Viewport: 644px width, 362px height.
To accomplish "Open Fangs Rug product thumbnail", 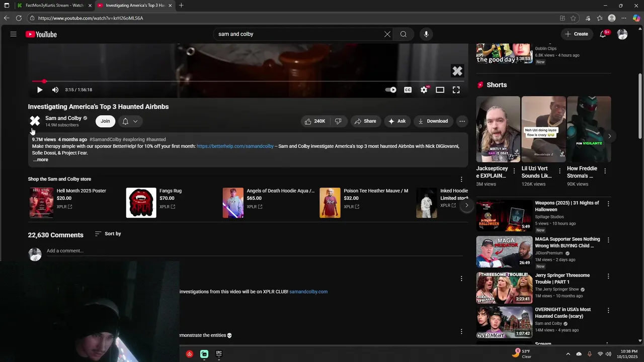I will (x=141, y=203).
